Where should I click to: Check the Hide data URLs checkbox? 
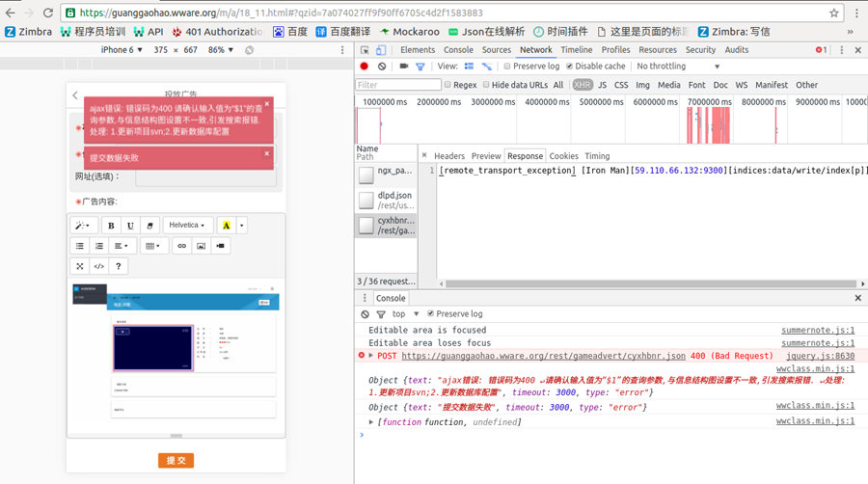tap(486, 85)
